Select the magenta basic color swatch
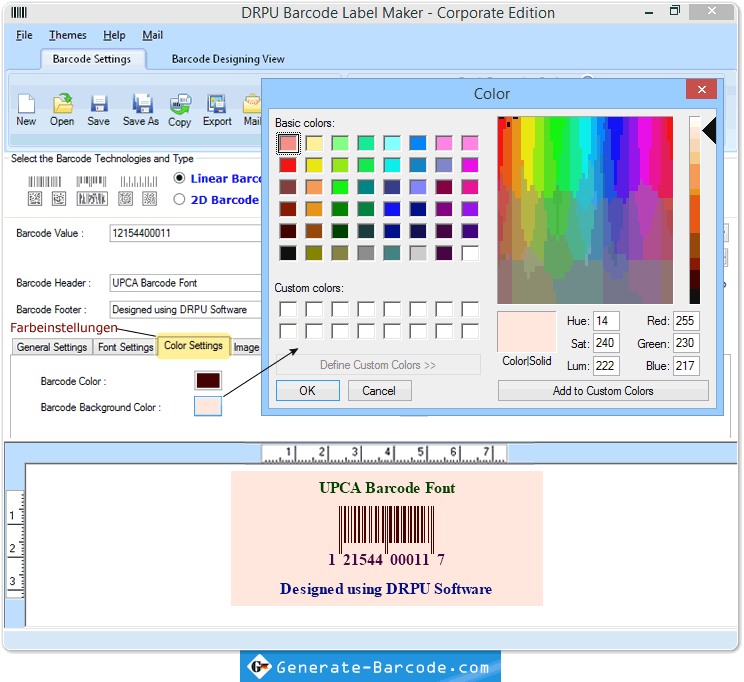Image resolution: width=744 pixels, height=682 pixels. (x=470, y=165)
